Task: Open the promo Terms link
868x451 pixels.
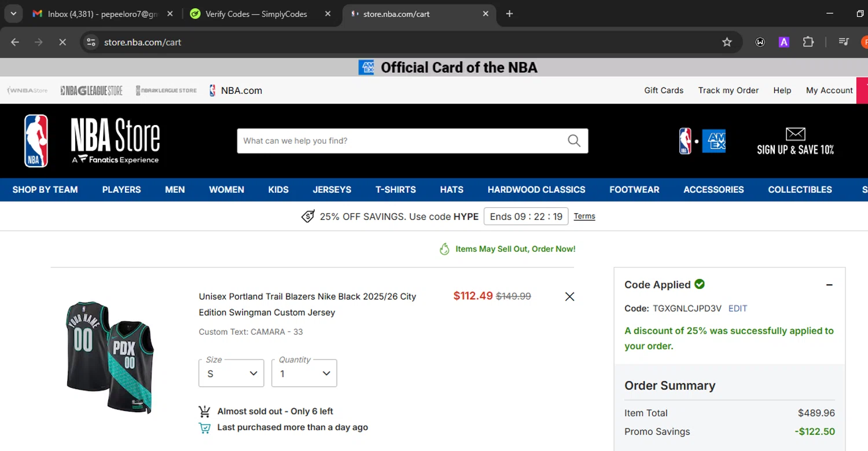Action: (x=584, y=216)
